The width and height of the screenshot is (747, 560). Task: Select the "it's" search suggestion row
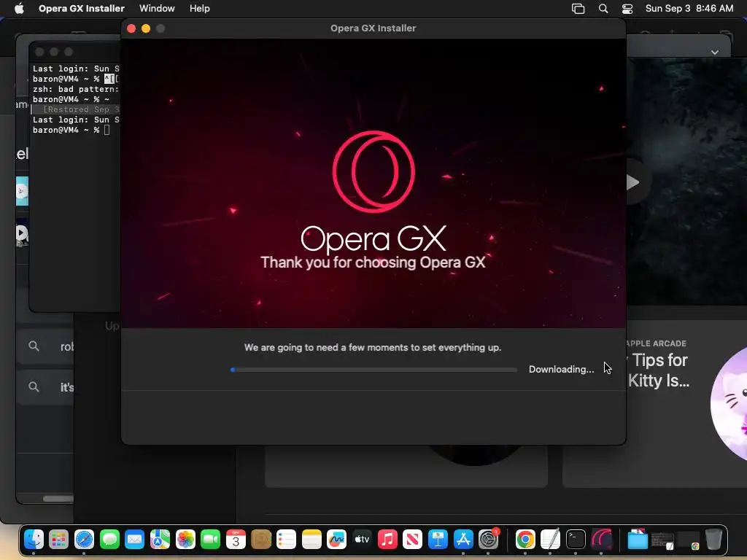point(45,387)
